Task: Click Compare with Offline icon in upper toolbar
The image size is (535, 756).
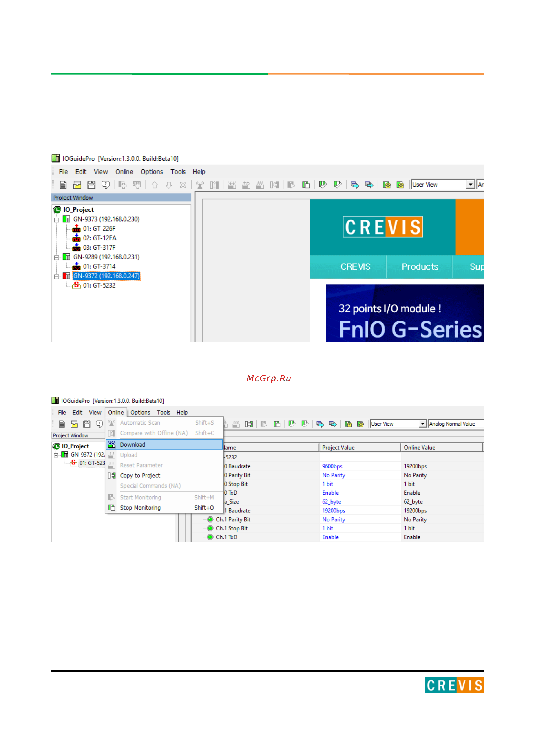Action: click(x=214, y=185)
